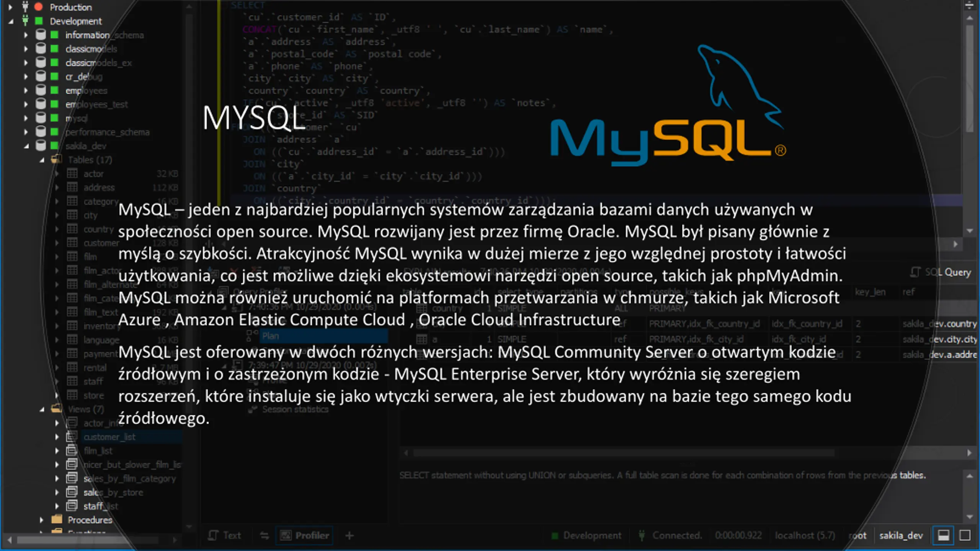Image resolution: width=980 pixels, height=551 pixels.
Task: Click the table grid icon for address
Action: coord(72,187)
